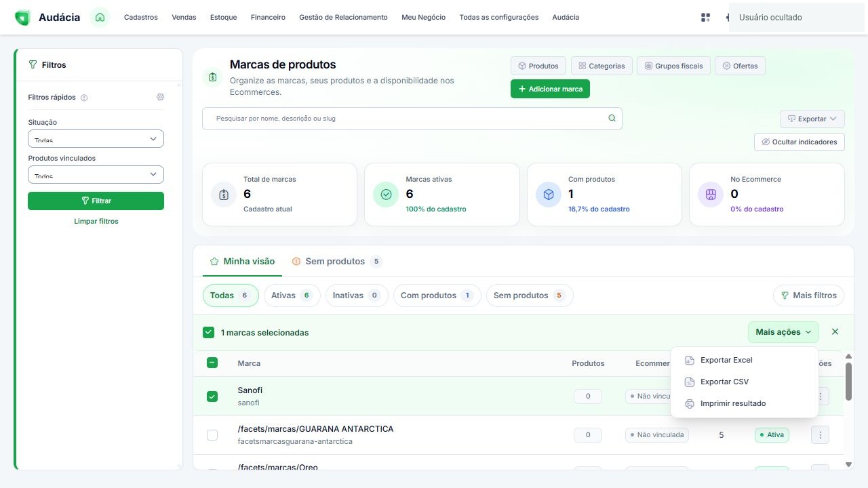
Task: Choose Exportar Excel from menu
Action: click(745, 360)
